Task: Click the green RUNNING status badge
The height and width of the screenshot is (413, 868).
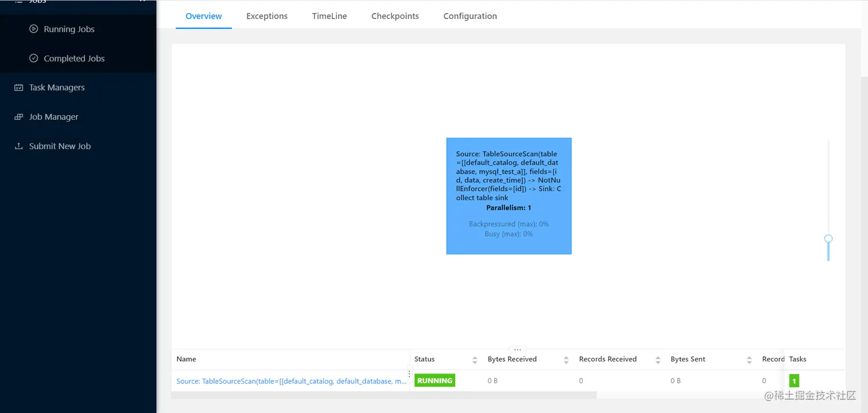Action: coord(435,381)
